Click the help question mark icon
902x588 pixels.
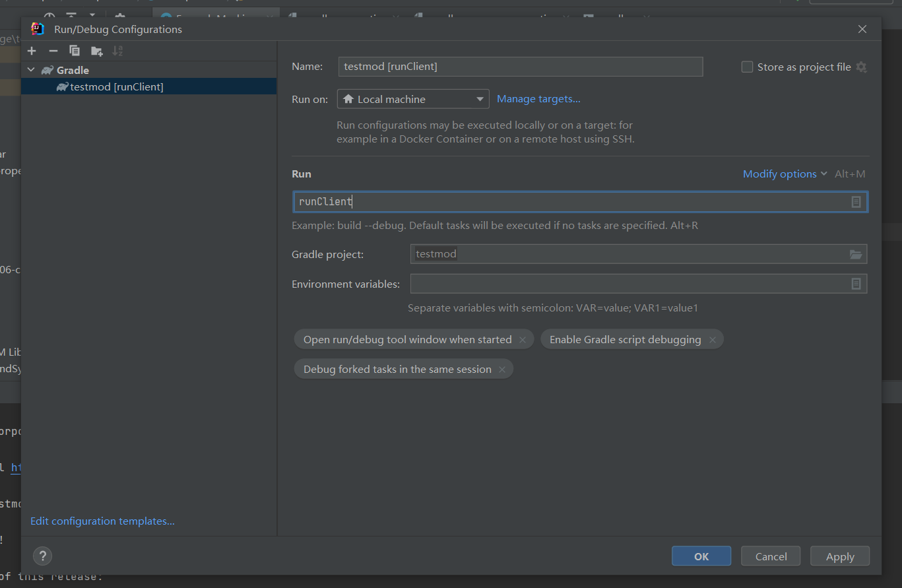[x=42, y=556]
